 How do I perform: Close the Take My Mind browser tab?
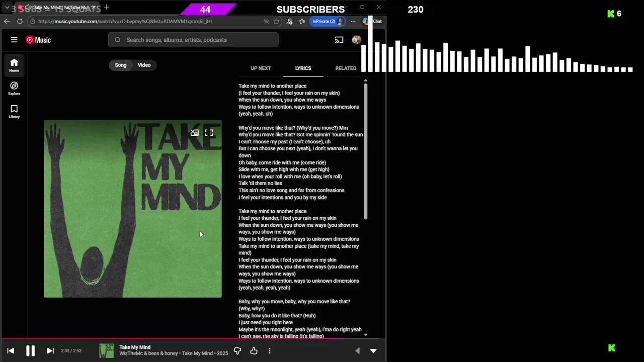[93, 8]
